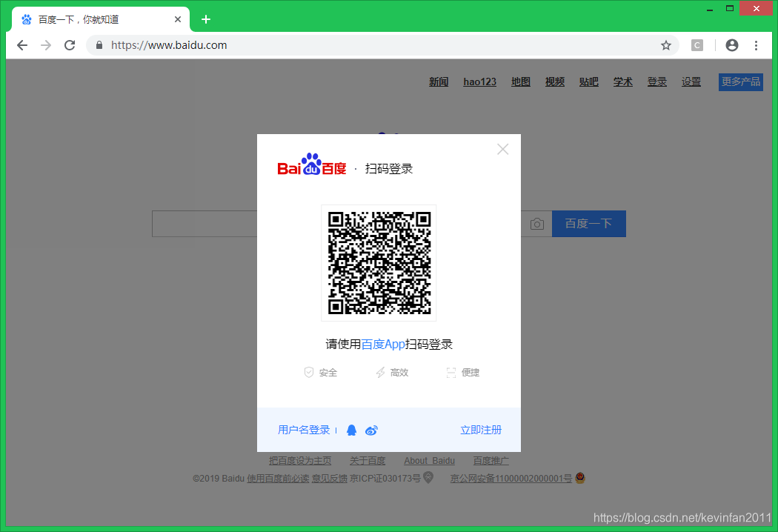
Task: Minimize the browser window
Action: [x=710, y=9]
